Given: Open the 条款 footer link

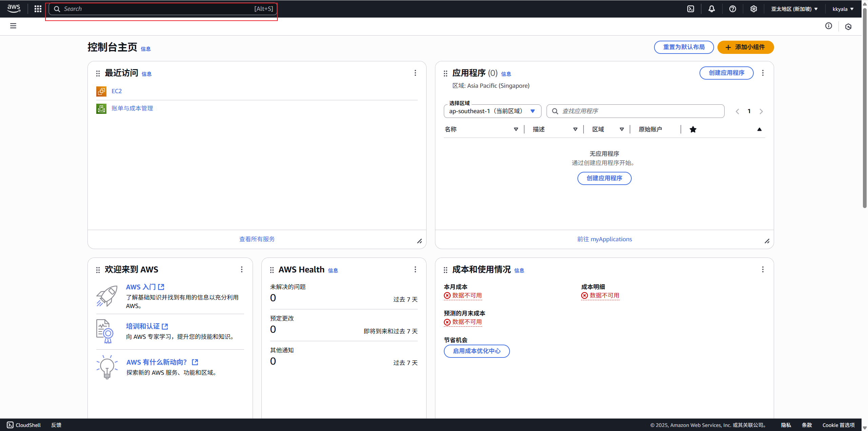Looking at the screenshot, I should 807,425.
